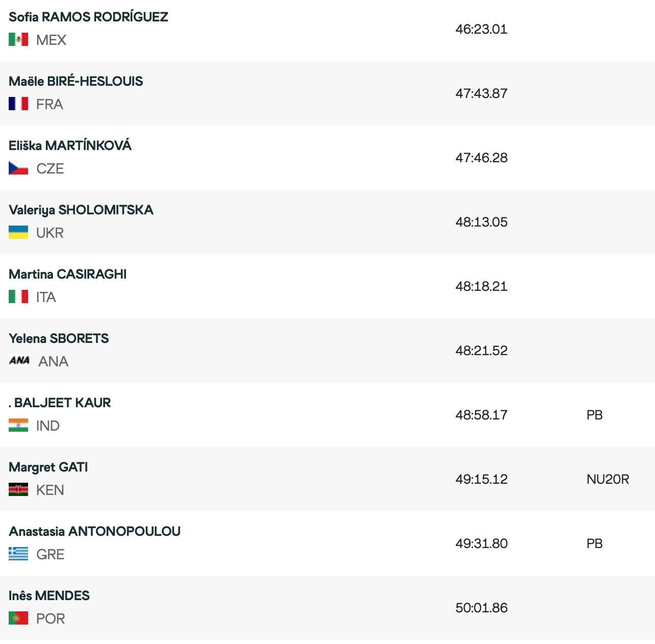This screenshot has height=644, width=655.
Task: Click the Mexico flag icon
Action: click(18, 39)
